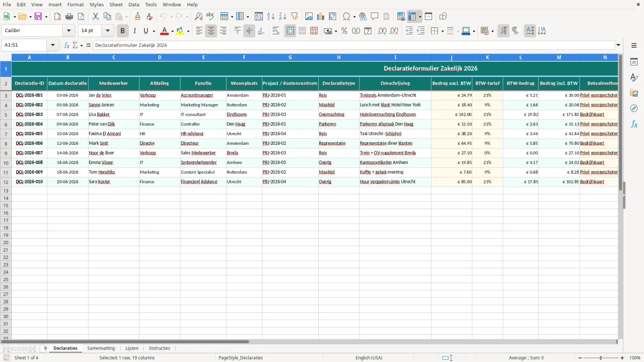Select the Clone Formatting paintbrush
The height and width of the screenshot is (362, 644).
138,17
